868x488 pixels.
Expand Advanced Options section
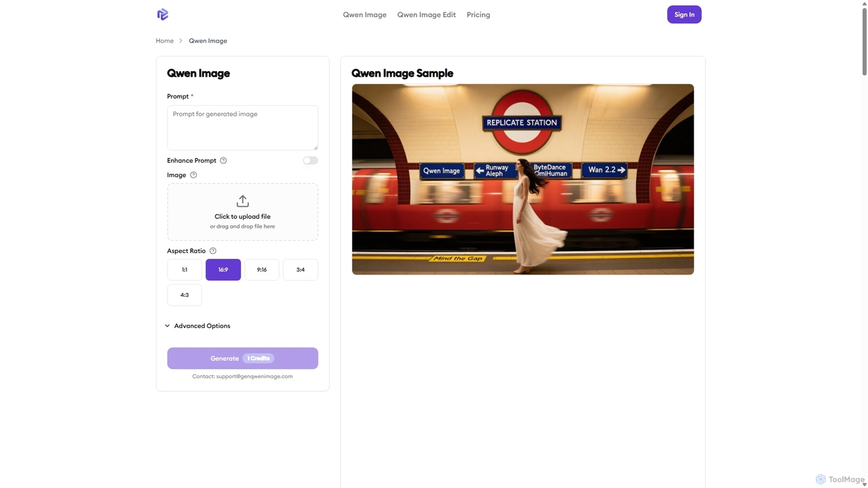tap(197, 326)
